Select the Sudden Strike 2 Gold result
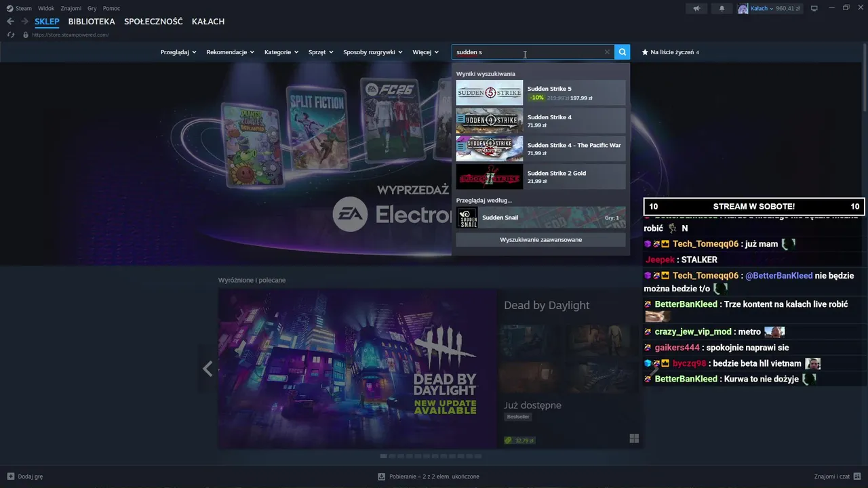The image size is (868, 488). [x=540, y=177]
